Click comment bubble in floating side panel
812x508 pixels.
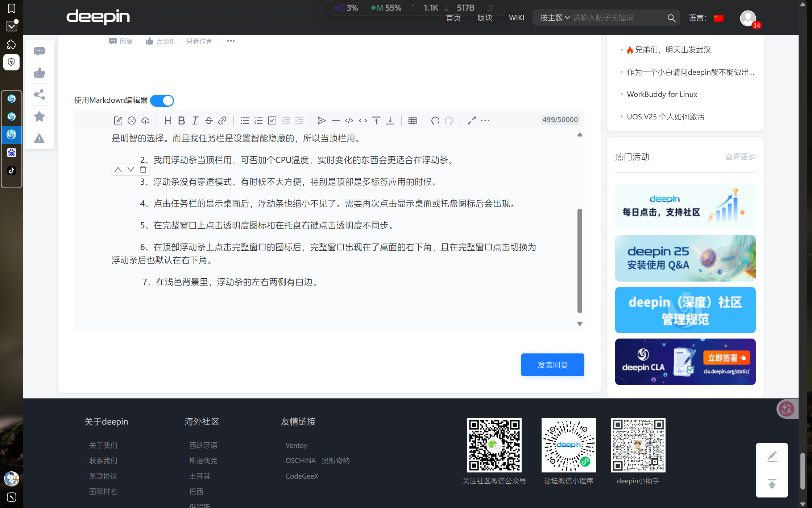tap(39, 51)
